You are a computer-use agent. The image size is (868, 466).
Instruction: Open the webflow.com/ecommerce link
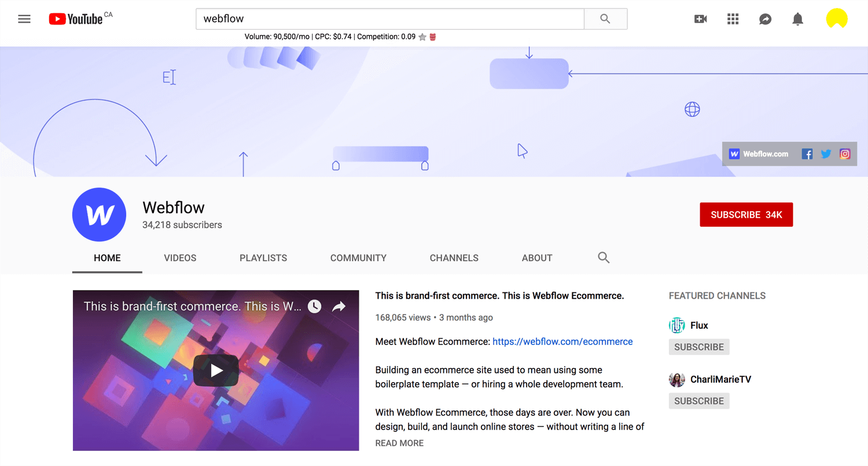click(562, 342)
